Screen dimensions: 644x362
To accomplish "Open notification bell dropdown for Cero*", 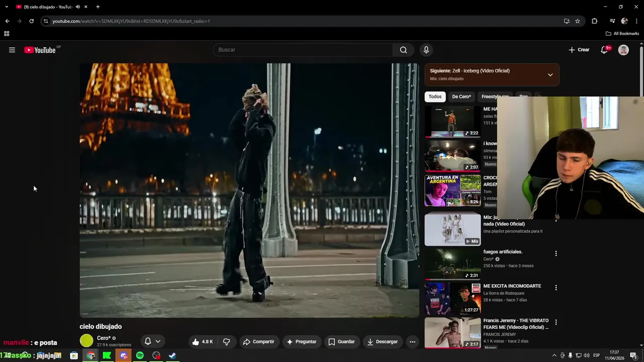I will 152,341.
